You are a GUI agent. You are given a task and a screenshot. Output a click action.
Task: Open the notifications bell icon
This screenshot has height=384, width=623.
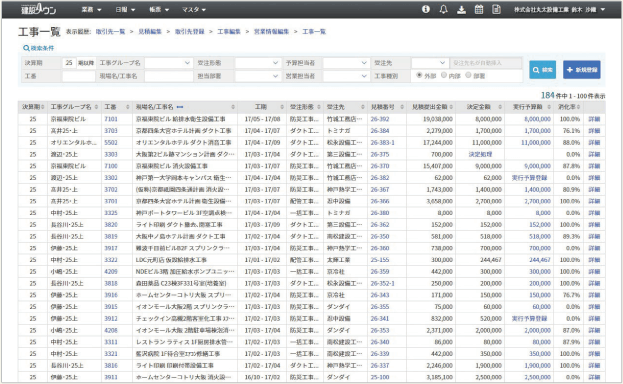[443, 9]
